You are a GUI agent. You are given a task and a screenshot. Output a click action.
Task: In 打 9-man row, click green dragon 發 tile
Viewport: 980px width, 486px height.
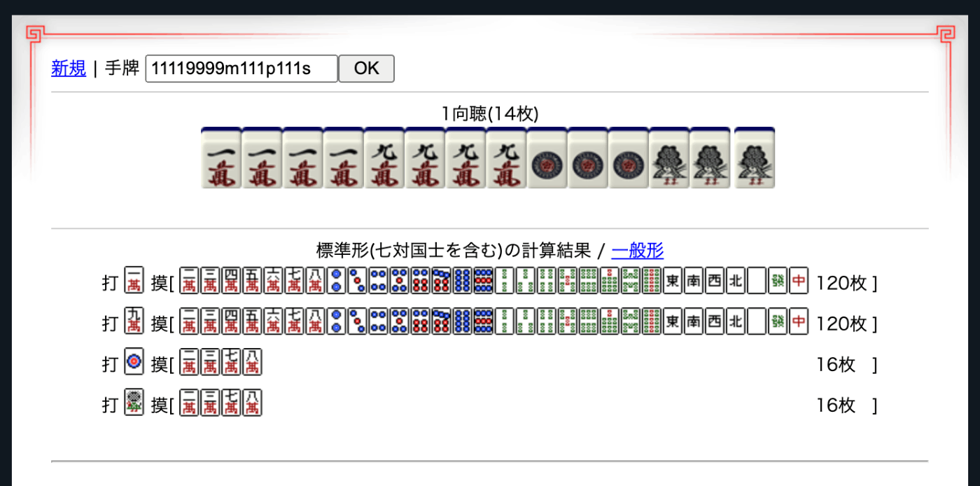[778, 321]
